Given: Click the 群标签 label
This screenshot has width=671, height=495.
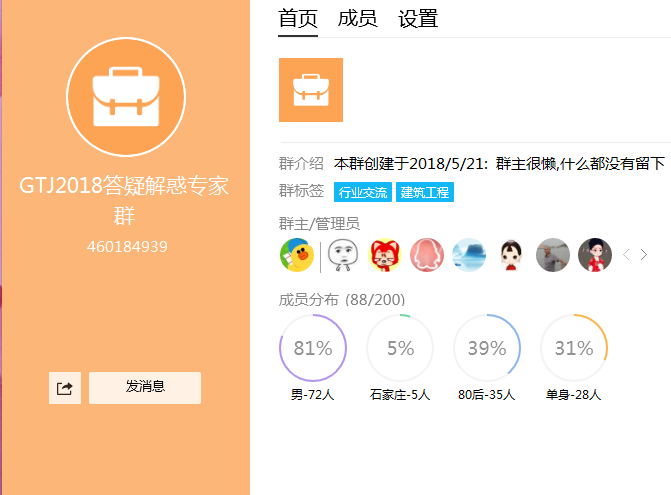Looking at the screenshot, I should [301, 191].
